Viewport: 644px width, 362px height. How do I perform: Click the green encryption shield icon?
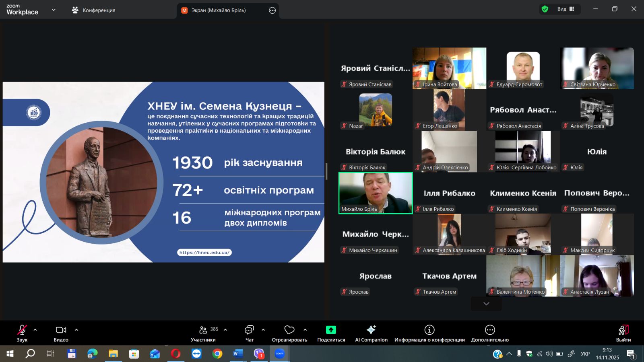(545, 9)
